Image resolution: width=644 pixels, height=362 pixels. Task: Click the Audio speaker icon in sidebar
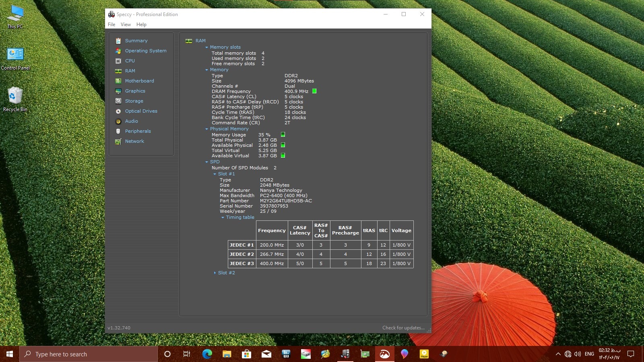pos(118,121)
